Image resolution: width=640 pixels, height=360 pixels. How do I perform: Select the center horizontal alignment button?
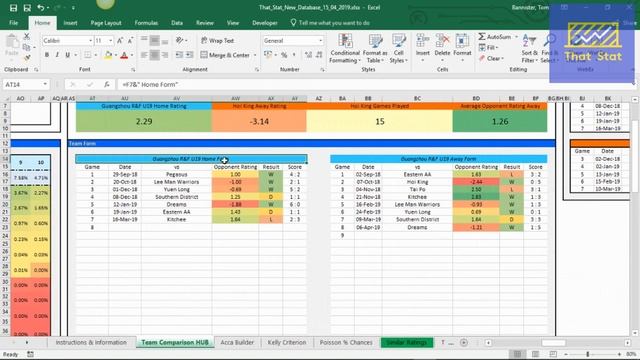click(155, 55)
